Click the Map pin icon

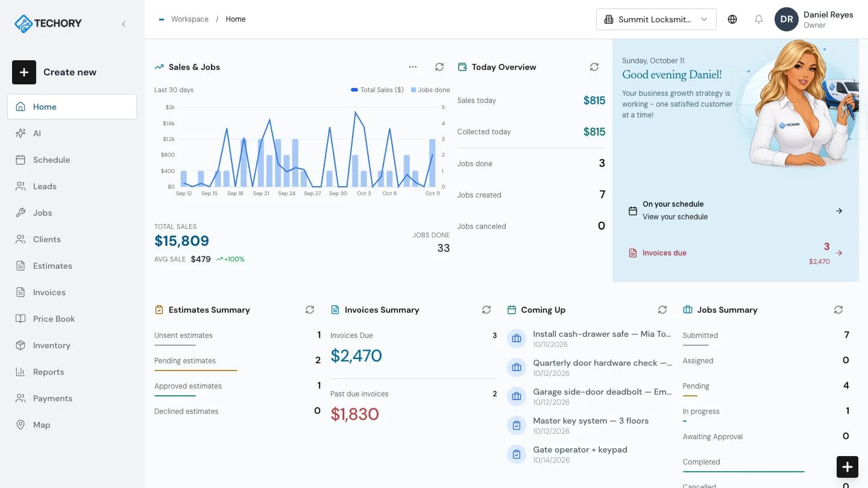coord(20,425)
